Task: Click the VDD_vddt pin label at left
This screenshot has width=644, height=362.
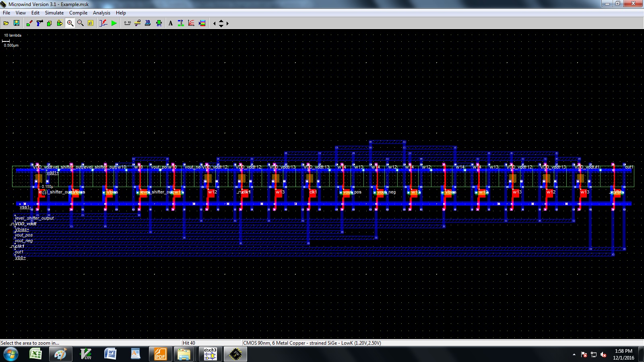Action: pos(25,224)
